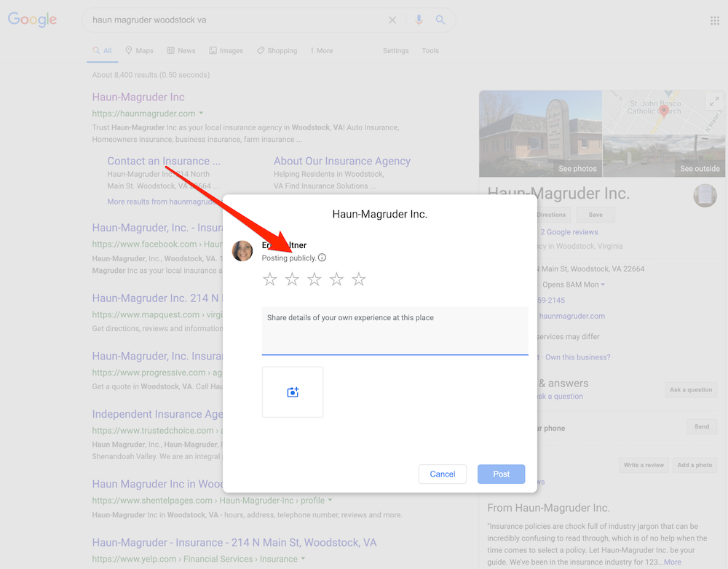Click the Send to phone button

(x=702, y=426)
